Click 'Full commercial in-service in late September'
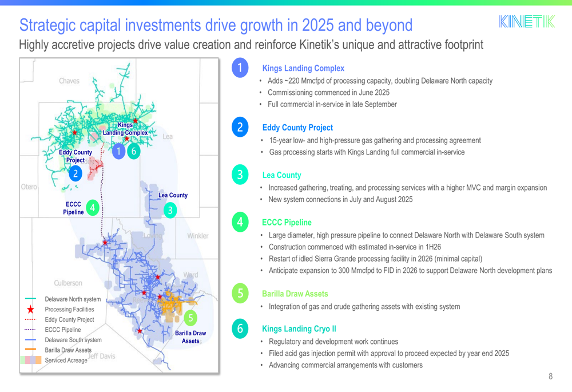 pos(332,104)
